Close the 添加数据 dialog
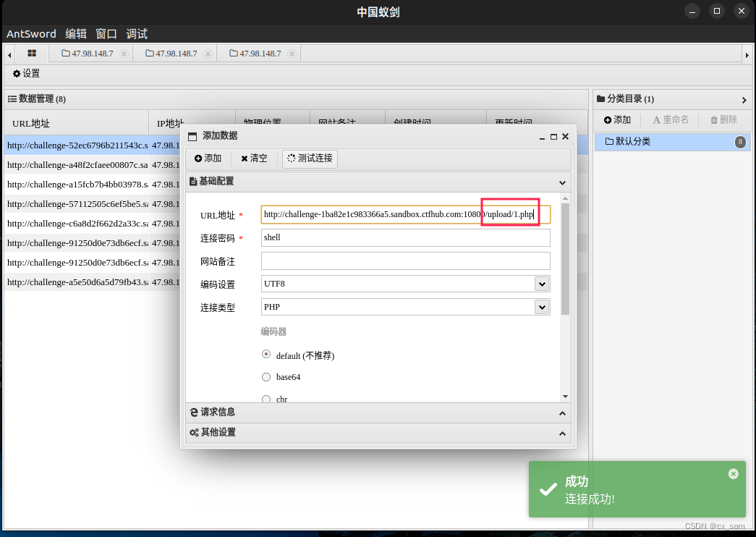The height and width of the screenshot is (537, 756). 566,137
